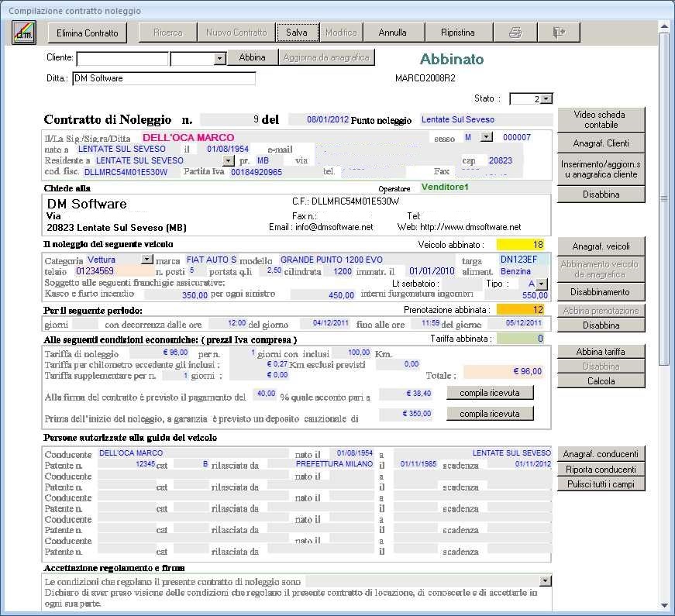Click cod. fisc. value DLLMRC54M01E530W
The image size is (675, 616).
(x=126, y=172)
